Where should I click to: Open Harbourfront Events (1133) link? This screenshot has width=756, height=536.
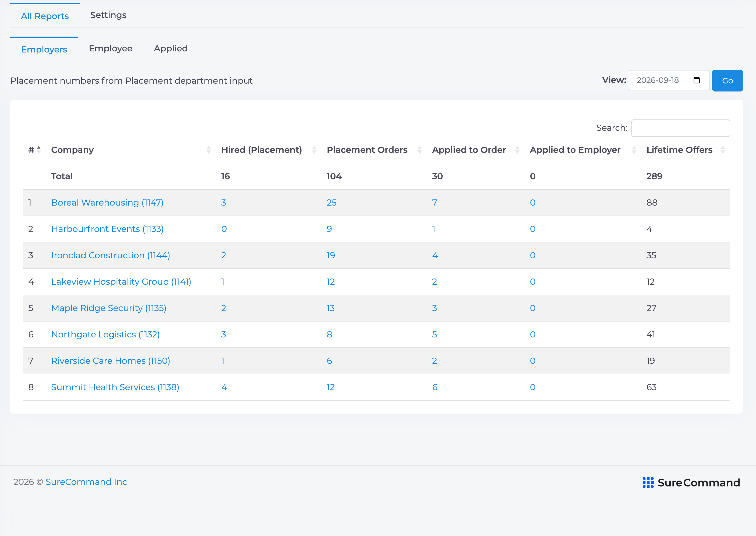tap(107, 229)
